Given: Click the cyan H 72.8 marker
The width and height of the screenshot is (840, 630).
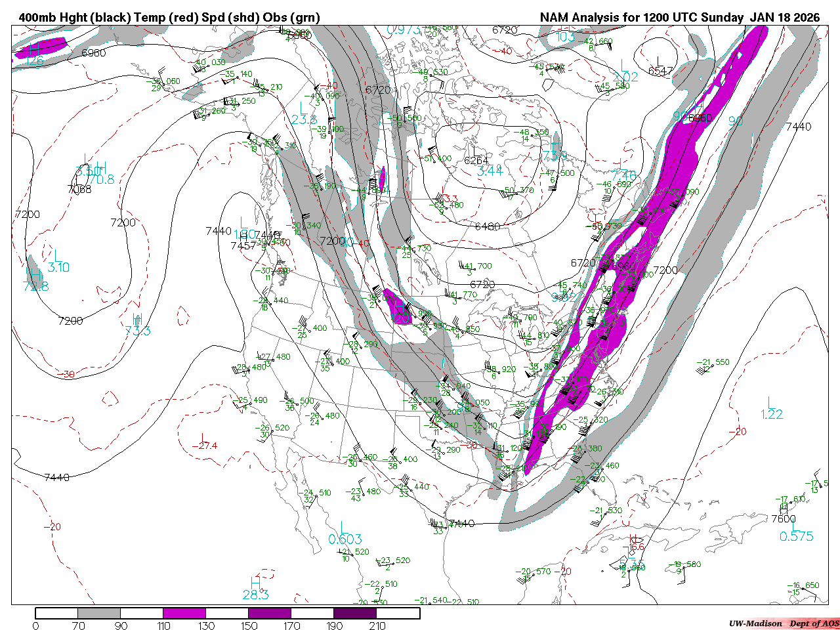Looking at the screenshot, I should pyautogui.click(x=35, y=280).
